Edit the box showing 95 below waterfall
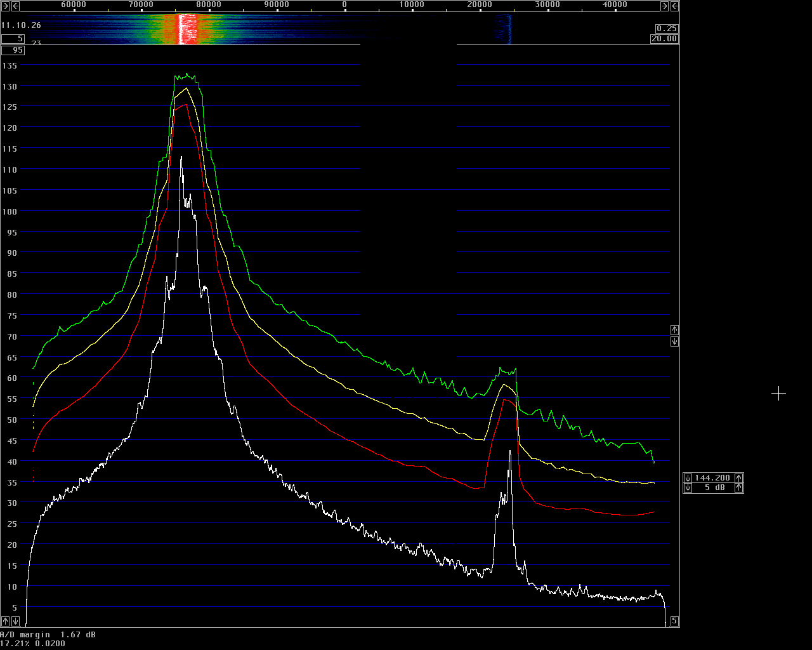This screenshot has height=650, width=812. pyautogui.click(x=13, y=50)
